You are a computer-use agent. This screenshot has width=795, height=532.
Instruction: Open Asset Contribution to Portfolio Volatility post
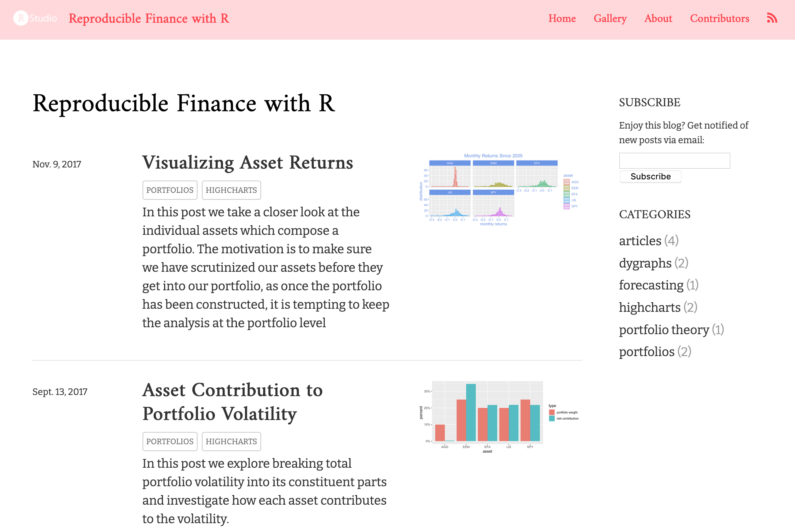233,402
